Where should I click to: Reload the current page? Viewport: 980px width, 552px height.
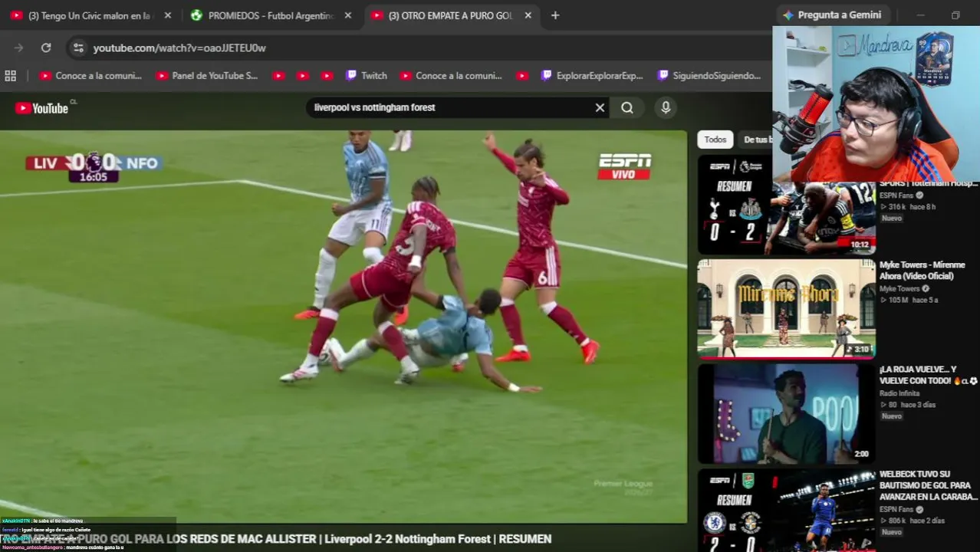coord(46,48)
